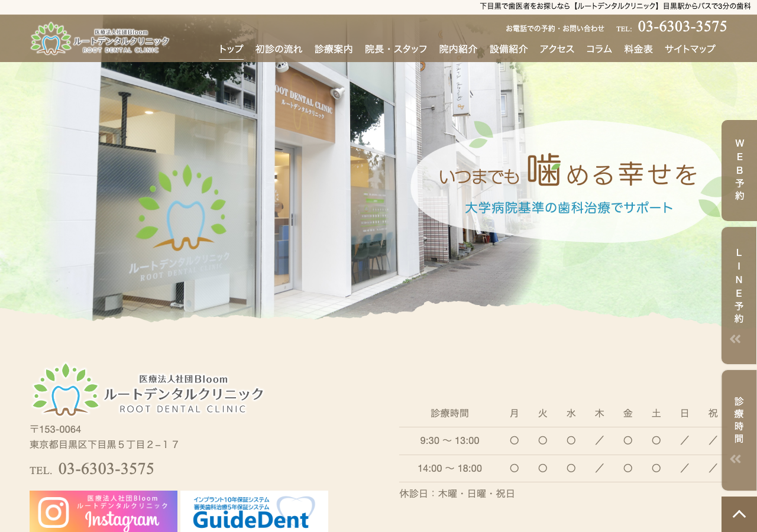
Task: Click the 大学病院基準の歯科治療でサポート slogan
Action: [569, 207]
